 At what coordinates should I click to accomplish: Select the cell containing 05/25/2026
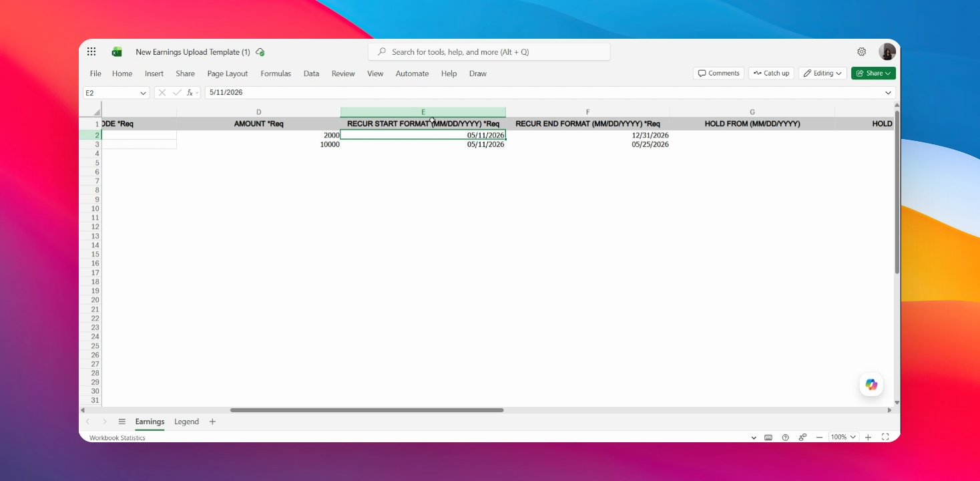point(587,144)
